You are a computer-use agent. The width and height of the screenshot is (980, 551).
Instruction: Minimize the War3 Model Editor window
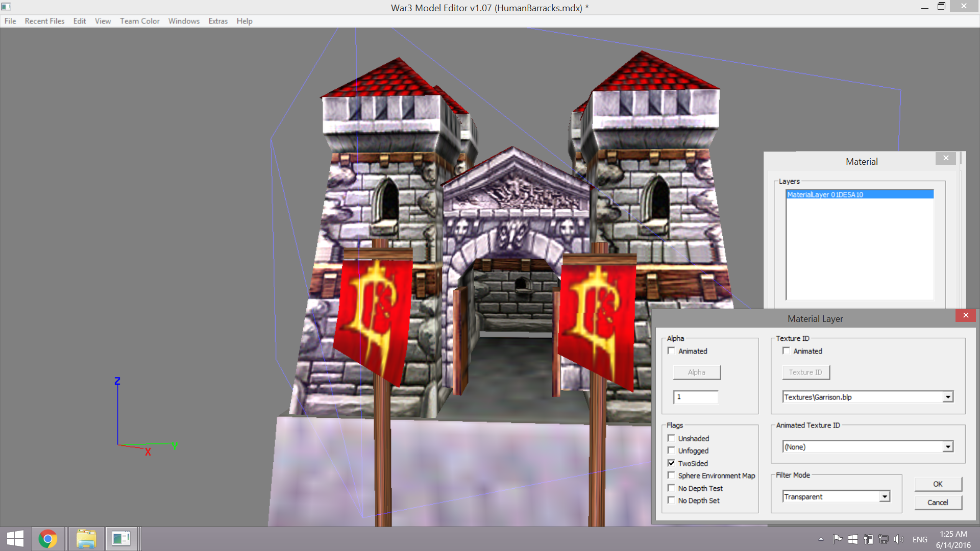click(x=924, y=7)
